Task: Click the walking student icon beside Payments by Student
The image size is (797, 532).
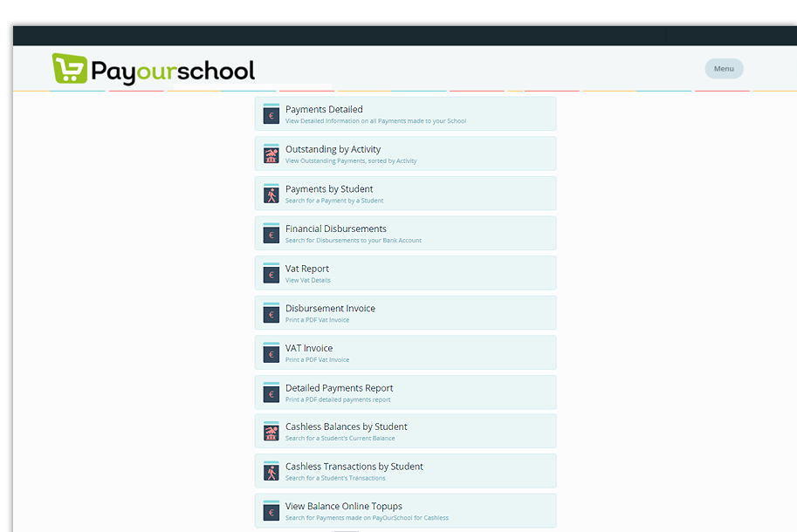Action: coord(271,194)
